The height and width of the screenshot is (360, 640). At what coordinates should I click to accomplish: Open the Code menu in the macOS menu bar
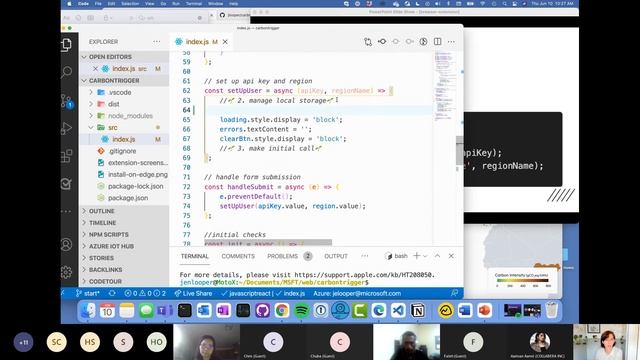click(83, 4)
